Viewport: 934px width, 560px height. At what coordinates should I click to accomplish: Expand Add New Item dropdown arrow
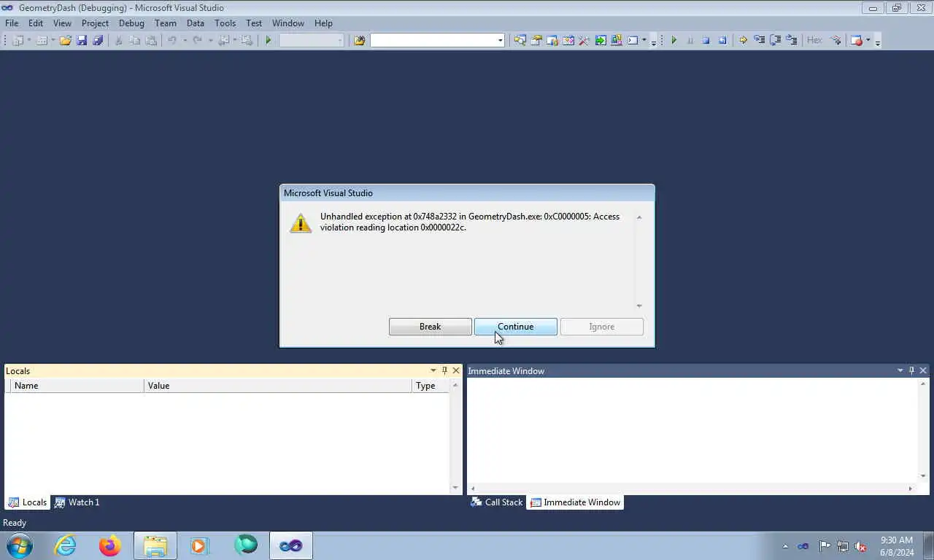(x=53, y=40)
